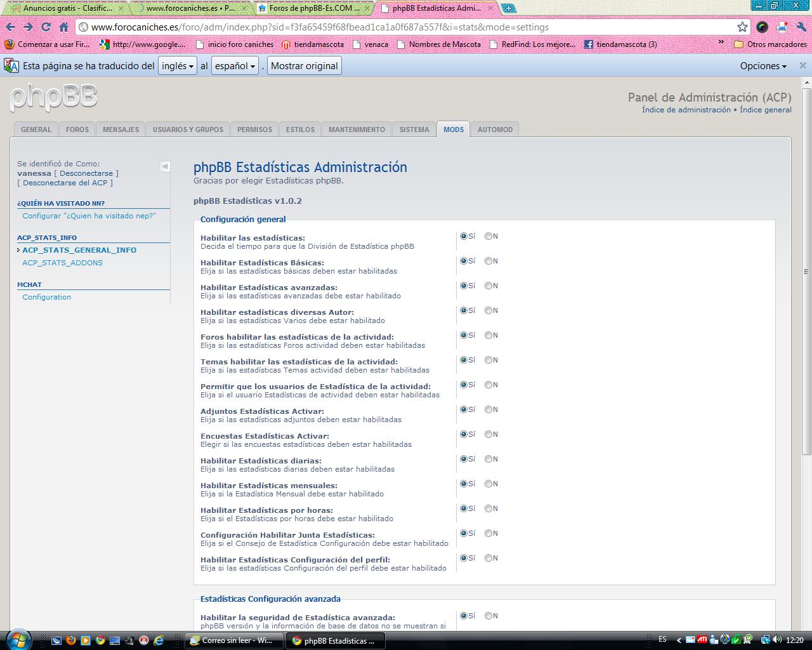Launch Chrome from quick launch bar
The width and height of the screenshot is (812, 650).
[100, 640]
